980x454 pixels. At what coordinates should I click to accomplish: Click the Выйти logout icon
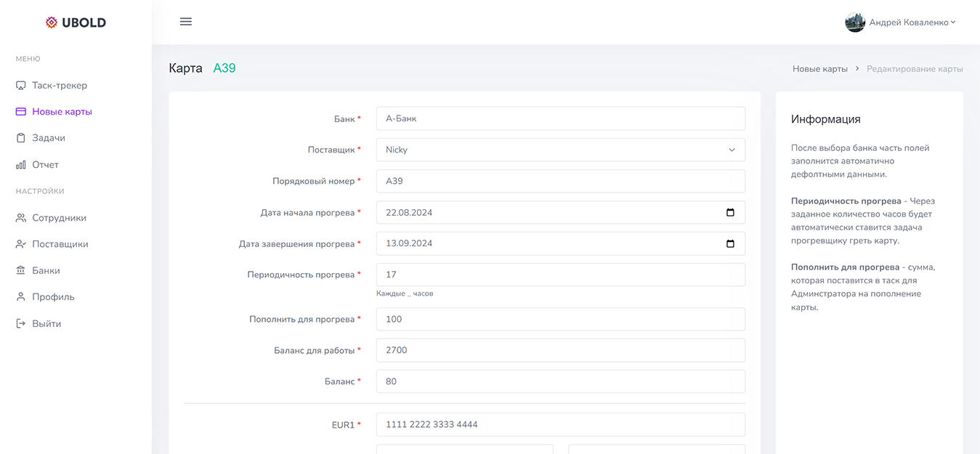(21, 323)
